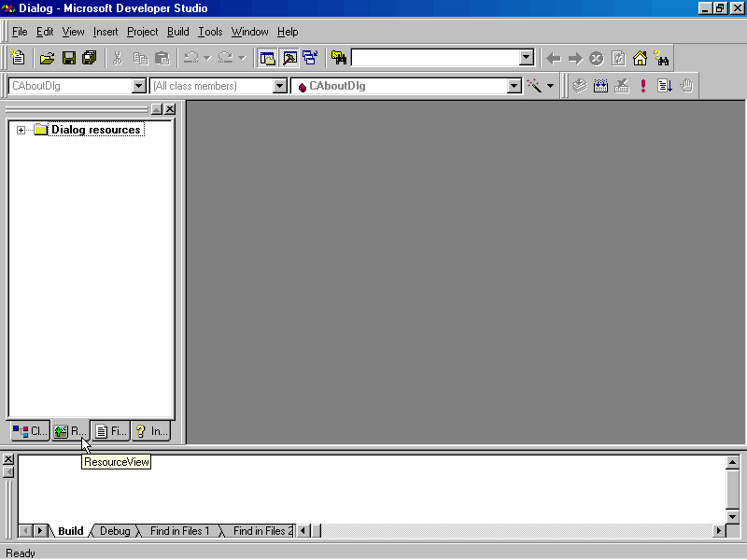Expand the Dialog resources tree node

pyautogui.click(x=21, y=130)
